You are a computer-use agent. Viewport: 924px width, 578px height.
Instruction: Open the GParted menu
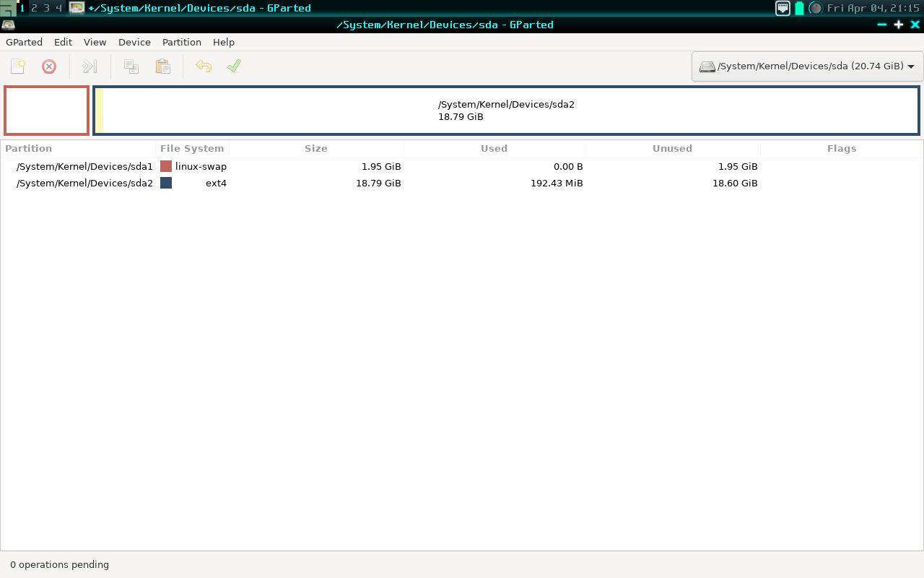tap(24, 42)
